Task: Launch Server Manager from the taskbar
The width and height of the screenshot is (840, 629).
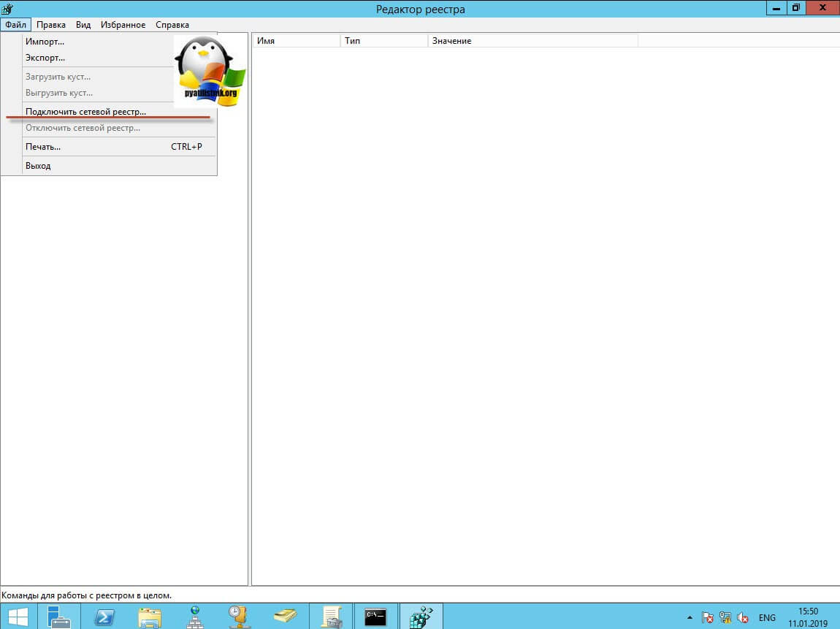Action: click(59, 617)
